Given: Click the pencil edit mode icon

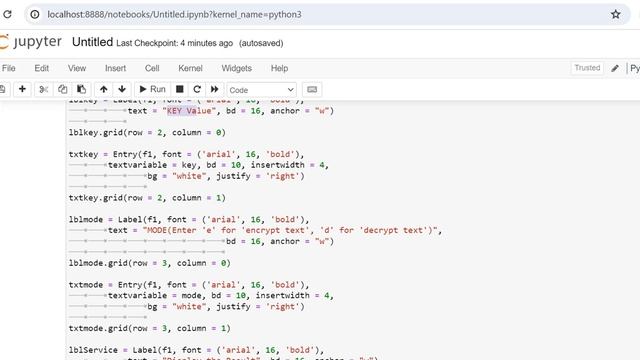Looking at the screenshot, I should click(615, 68).
